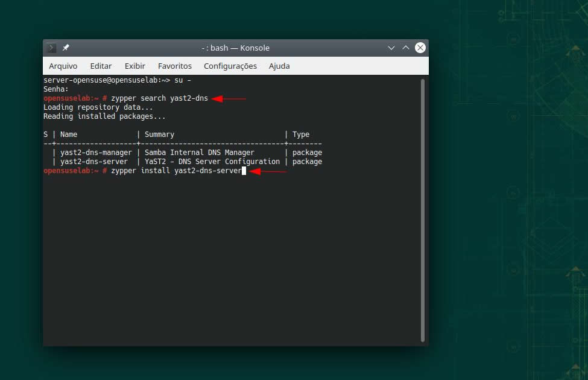Close the Konsole window
Screen dimensions: 588x380
420,48
